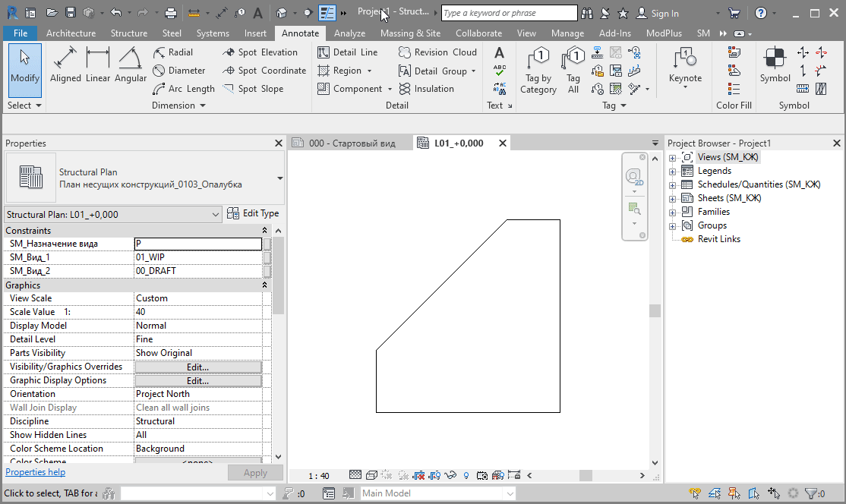
Task: Toggle Select Pinned Elements in status bar
Action: tap(734, 493)
